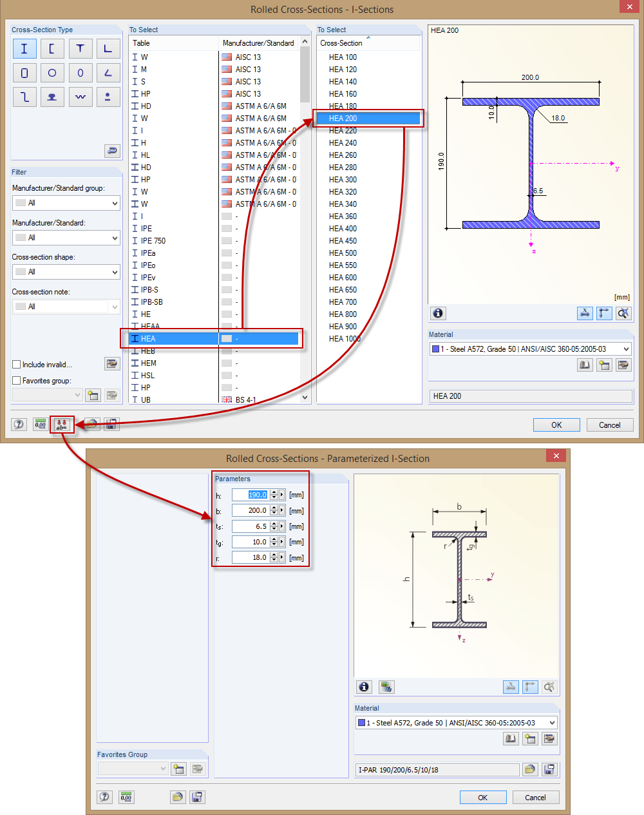Select HEA 100 cross-section

[x=368, y=57]
